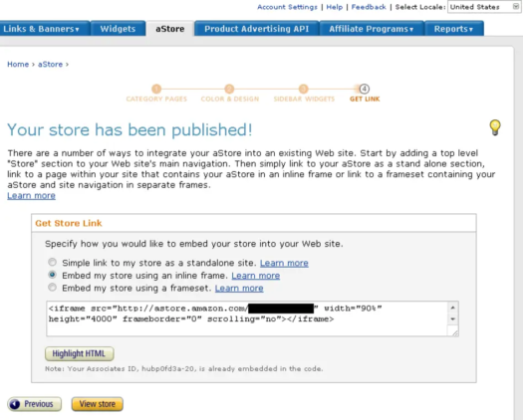Open the Select Locale dropdown
523x420 pixels.
(483, 7)
